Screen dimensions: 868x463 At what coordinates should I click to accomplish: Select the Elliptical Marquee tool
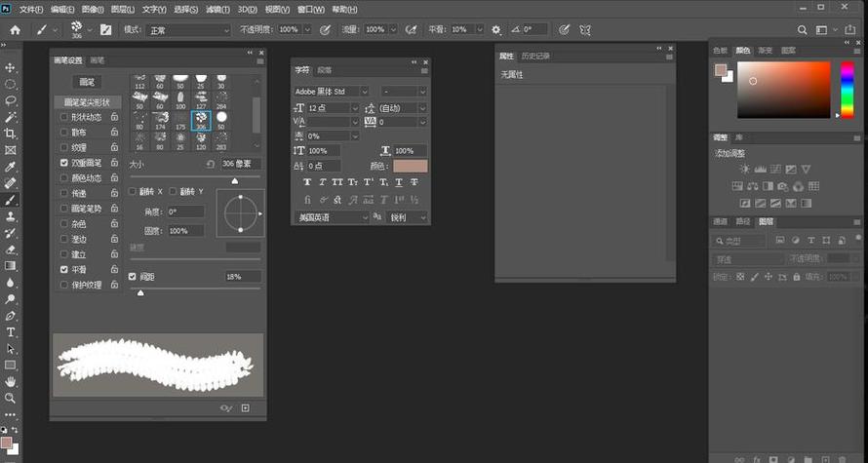pos(10,84)
